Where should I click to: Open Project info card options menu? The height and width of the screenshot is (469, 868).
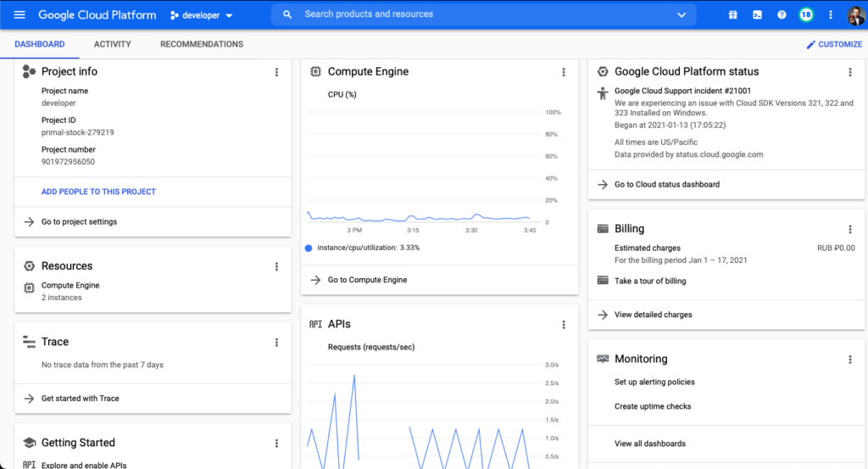point(277,72)
